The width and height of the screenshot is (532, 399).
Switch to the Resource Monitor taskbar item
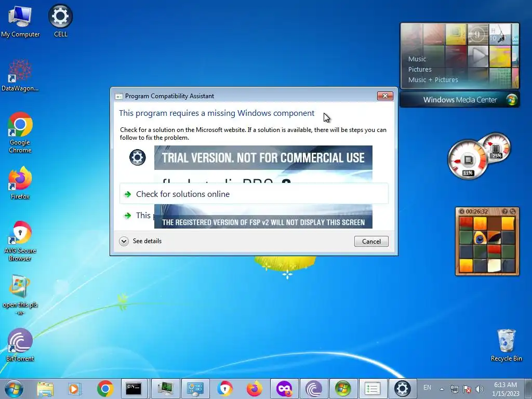pos(165,389)
